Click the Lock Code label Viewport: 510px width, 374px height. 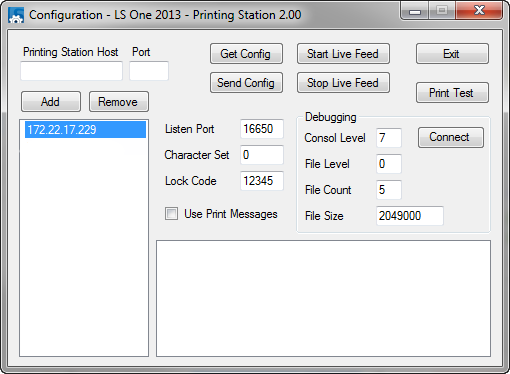191,181
